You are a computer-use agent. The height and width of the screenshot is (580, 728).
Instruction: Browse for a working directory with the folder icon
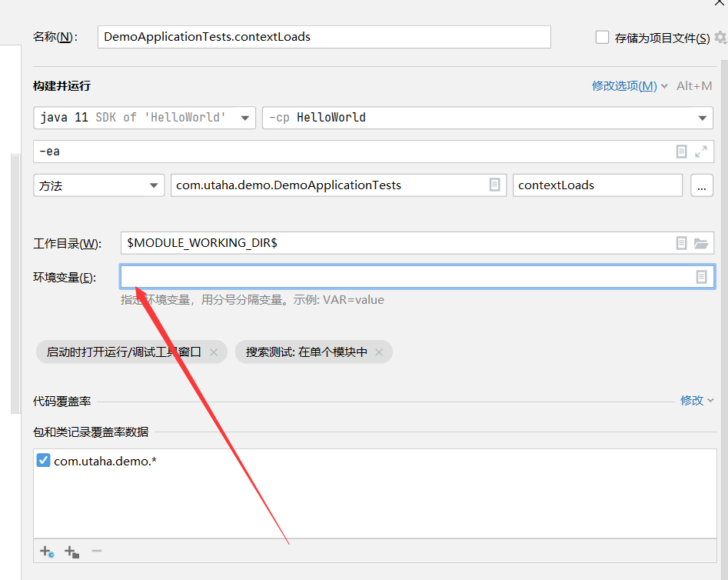click(701, 243)
